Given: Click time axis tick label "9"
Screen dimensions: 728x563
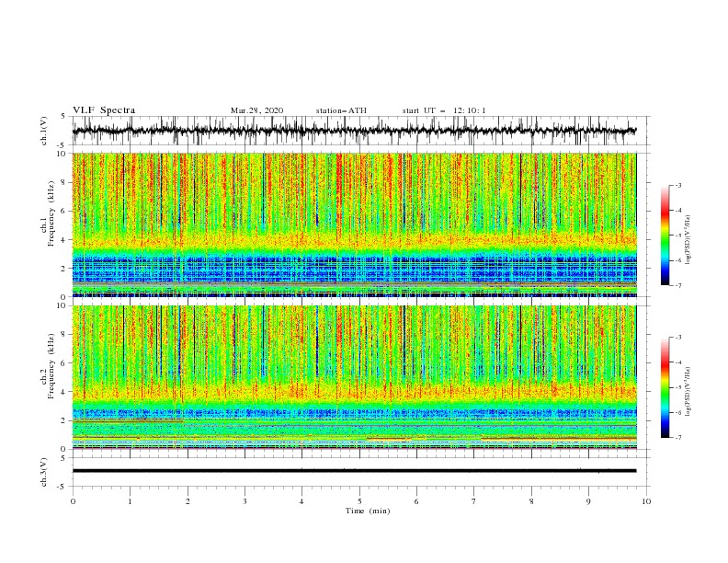Looking at the screenshot, I should tap(588, 501).
